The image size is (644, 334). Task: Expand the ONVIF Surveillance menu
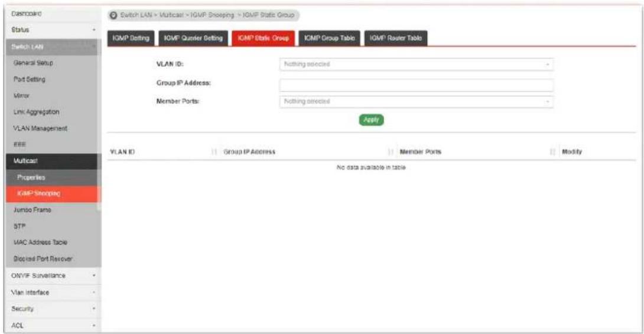point(53,275)
